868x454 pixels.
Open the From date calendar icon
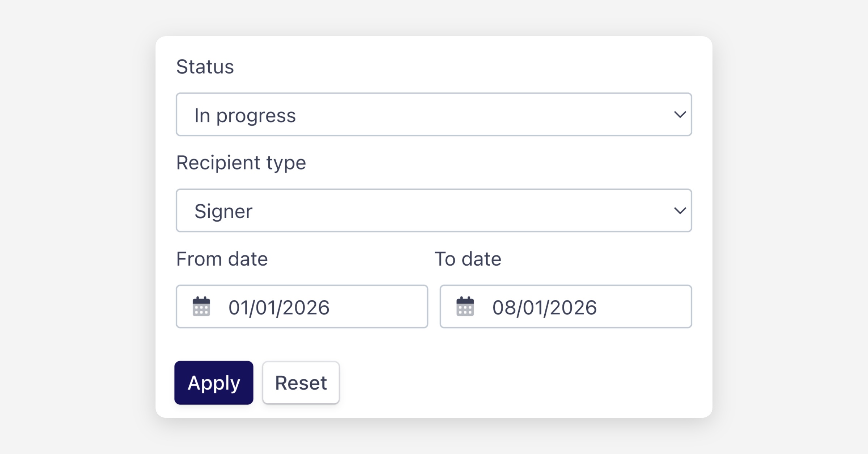[x=201, y=307]
